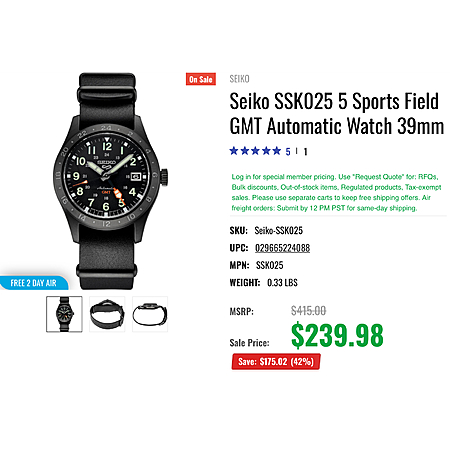Click the rating score number 5
450x450 pixels.
coord(288,152)
